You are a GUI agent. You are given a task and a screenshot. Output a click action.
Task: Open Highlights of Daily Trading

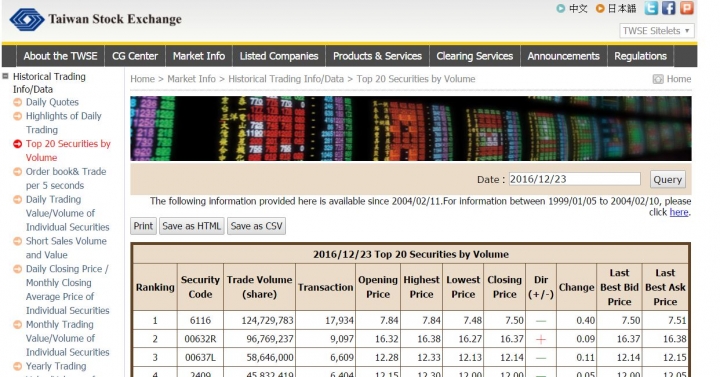[63, 123]
